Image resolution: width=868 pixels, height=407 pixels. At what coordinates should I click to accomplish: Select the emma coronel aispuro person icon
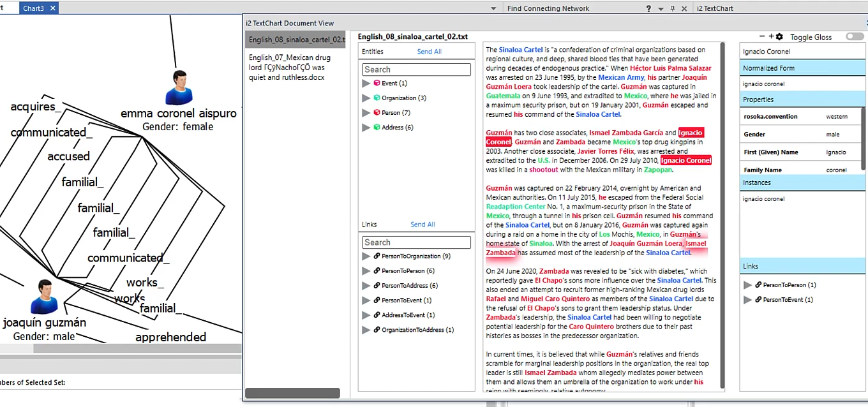(x=178, y=88)
